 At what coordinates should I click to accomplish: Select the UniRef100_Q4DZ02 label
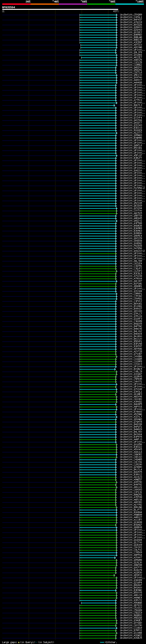tap(131, 67)
